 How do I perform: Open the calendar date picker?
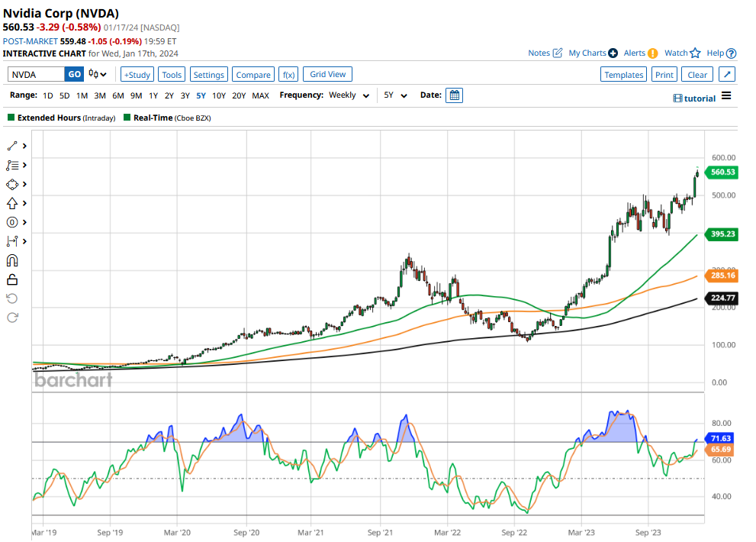point(455,95)
